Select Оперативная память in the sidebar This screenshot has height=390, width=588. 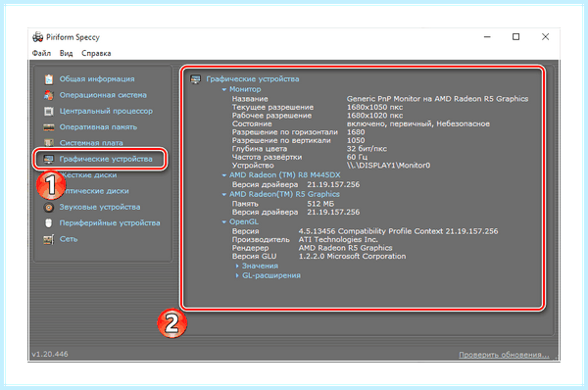(x=98, y=127)
